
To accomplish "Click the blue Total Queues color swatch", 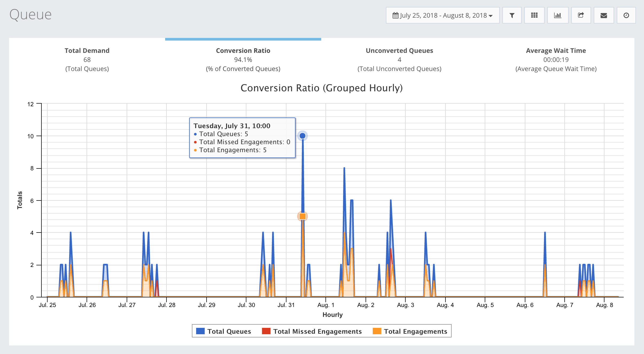I will coord(200,331).
